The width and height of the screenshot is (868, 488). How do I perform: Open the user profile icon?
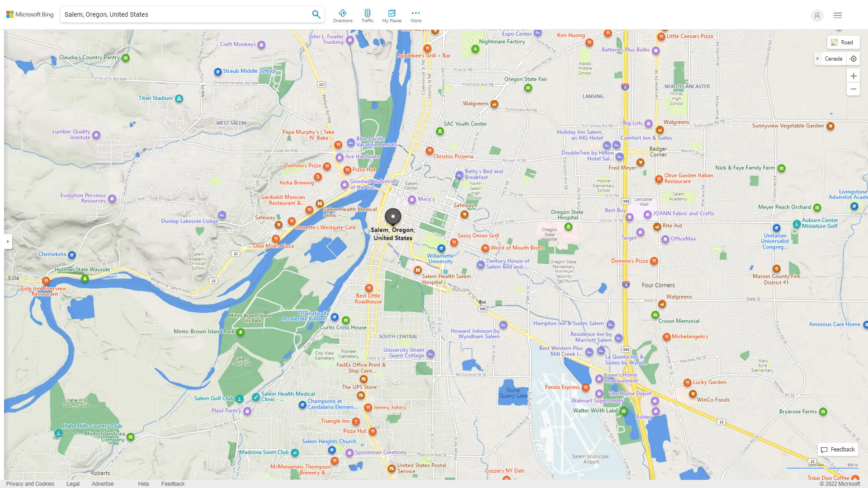[x=817, y=15]
